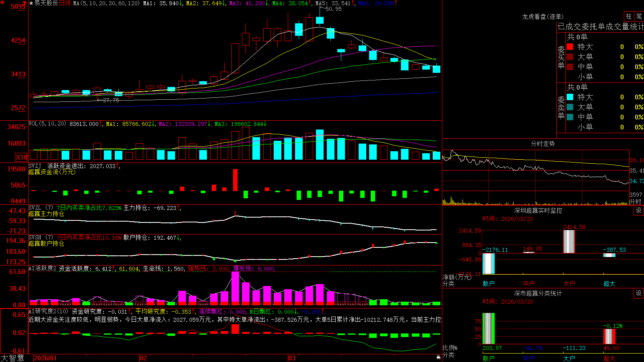Switch order view to 笔 (tick) mode
The height and width of the screenshot is (362, 644).
[639, 16]
